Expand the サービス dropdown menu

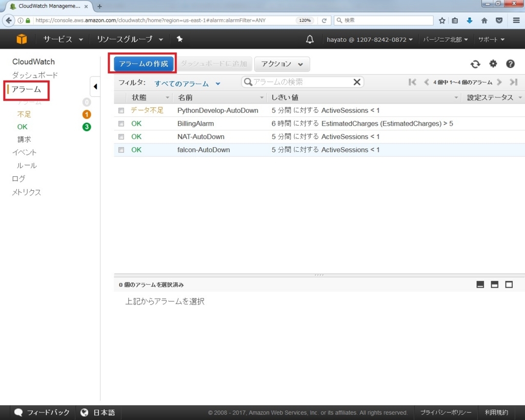63,39
